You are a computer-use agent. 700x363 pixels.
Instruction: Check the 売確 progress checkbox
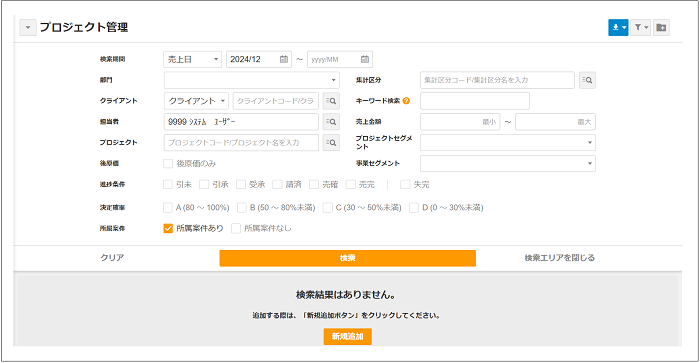[314, 184]
